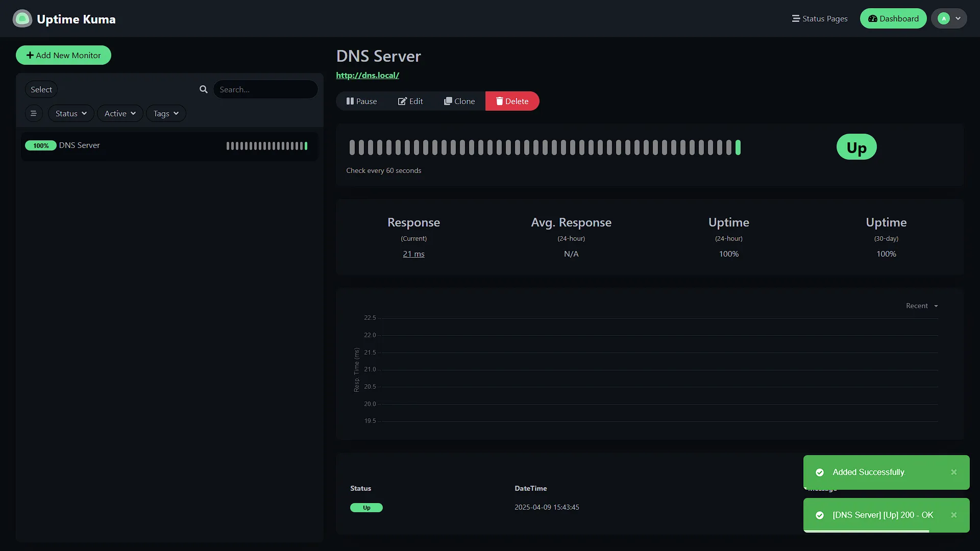Click the 21 ms current response value
The height and width of the screenshot is (551, 980).
[x=413, y=254]
